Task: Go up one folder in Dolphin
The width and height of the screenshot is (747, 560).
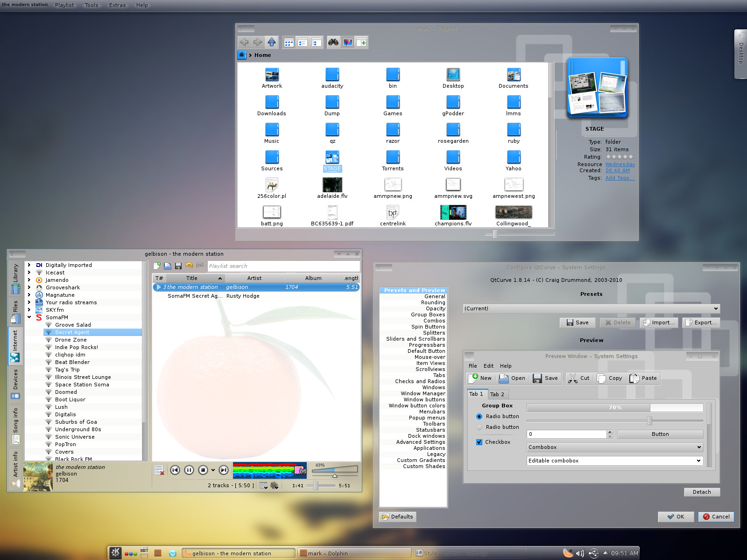Action: coord(272,42)
